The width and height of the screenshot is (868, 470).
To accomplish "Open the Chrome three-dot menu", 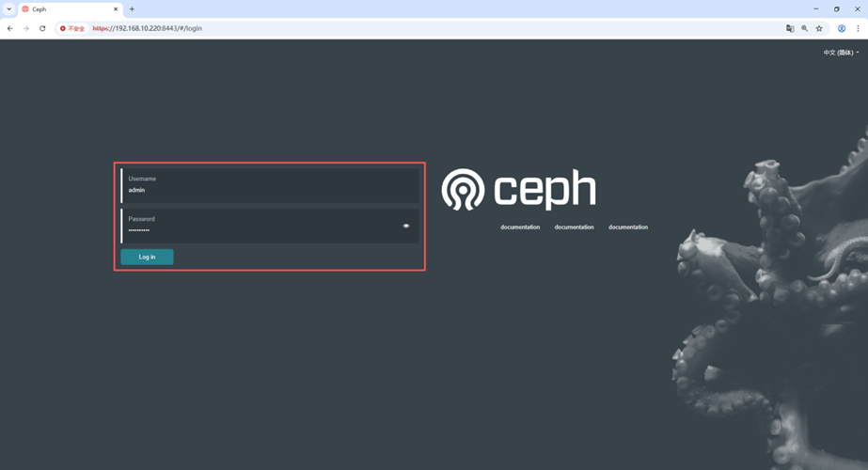I will [x=858, y=28].
